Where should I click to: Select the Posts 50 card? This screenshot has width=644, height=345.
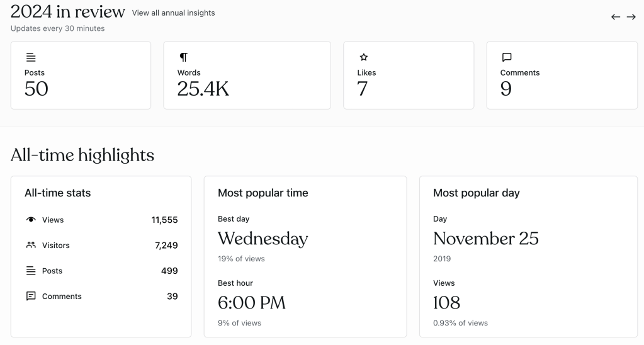click(81, 76)
